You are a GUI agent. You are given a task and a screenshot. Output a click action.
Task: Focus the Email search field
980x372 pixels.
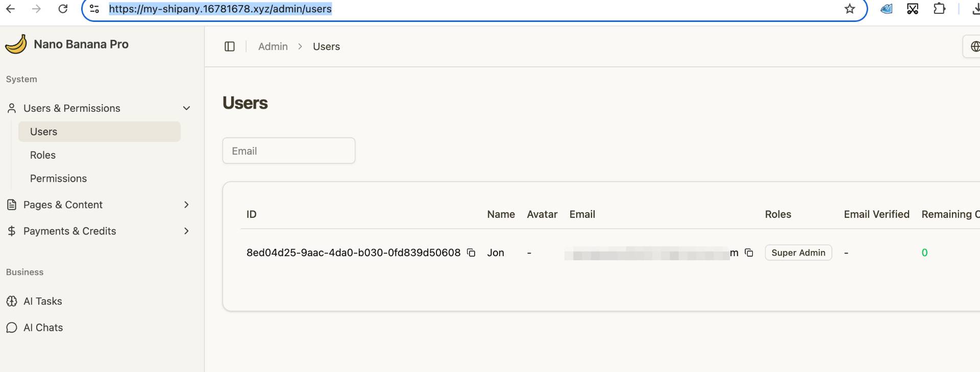coord(288,151)
